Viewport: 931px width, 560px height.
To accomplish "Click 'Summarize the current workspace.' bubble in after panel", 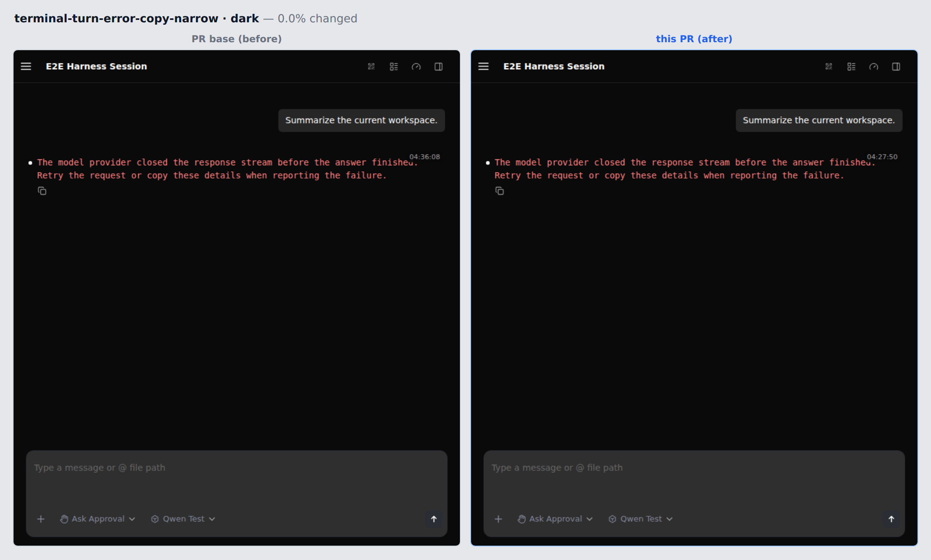I will [x=819, y=120].
